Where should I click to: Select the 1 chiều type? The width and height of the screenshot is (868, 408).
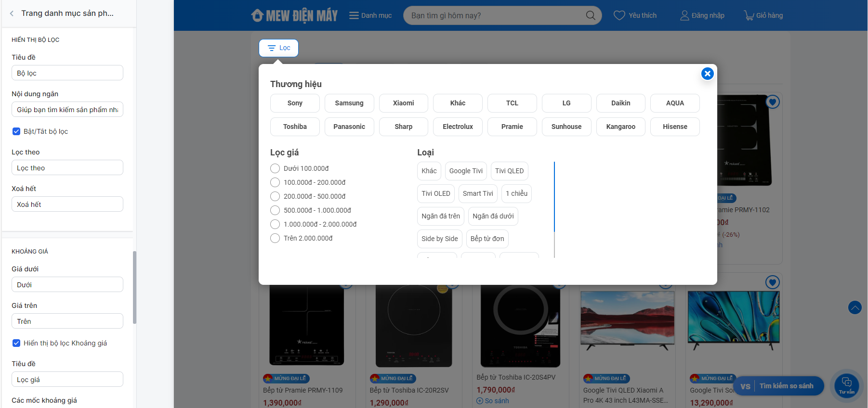pyautogui.click(x=517, y=193)
